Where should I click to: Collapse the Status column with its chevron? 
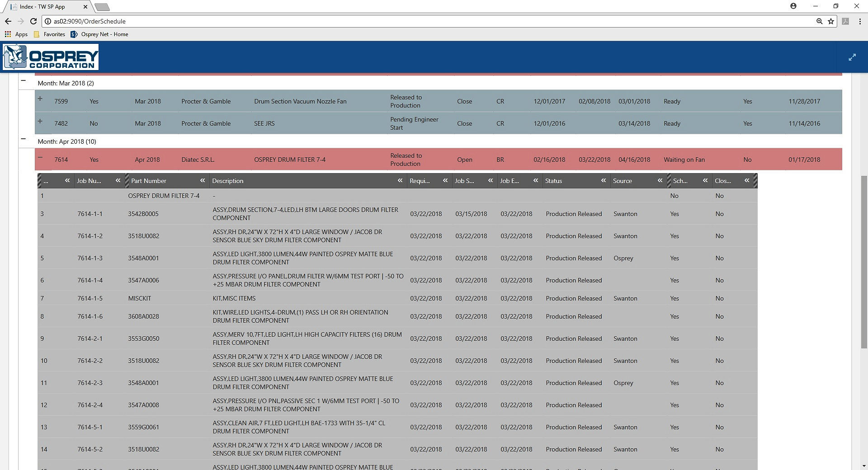pos(604,180)
